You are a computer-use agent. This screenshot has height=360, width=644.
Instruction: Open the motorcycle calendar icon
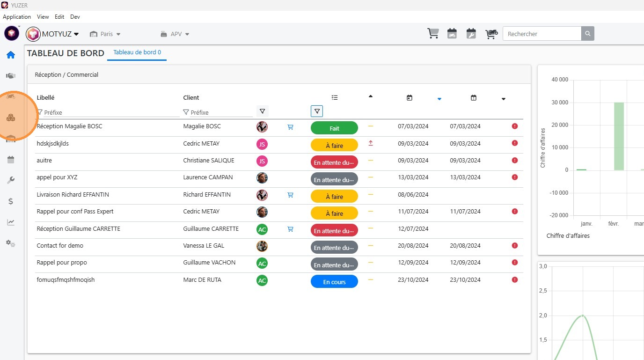coord(452,34)
